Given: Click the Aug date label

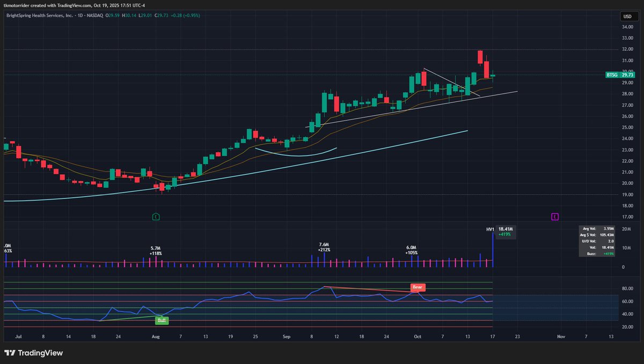Looking at the screenshot, I should tap(156, 337).
